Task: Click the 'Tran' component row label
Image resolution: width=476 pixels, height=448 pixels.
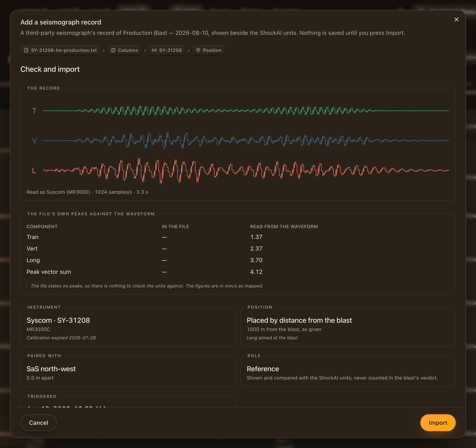Action: [32, 237]
